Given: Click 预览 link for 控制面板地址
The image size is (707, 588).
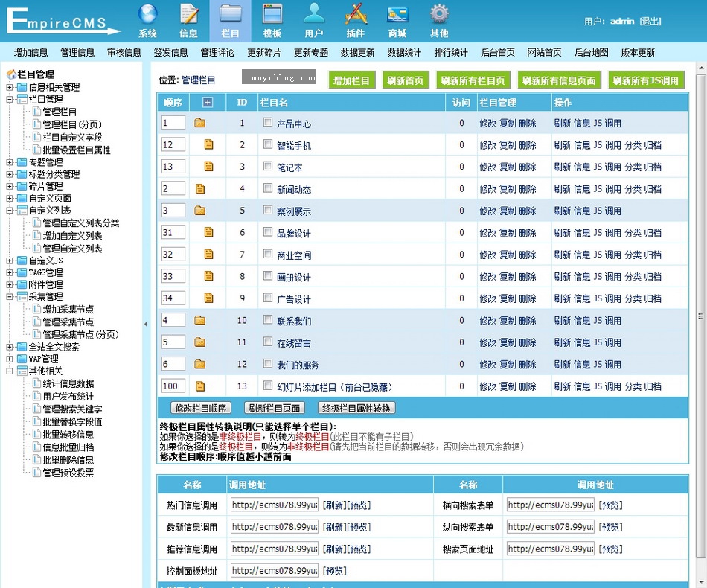Looking at the screenshot, I should click(335, 571).
